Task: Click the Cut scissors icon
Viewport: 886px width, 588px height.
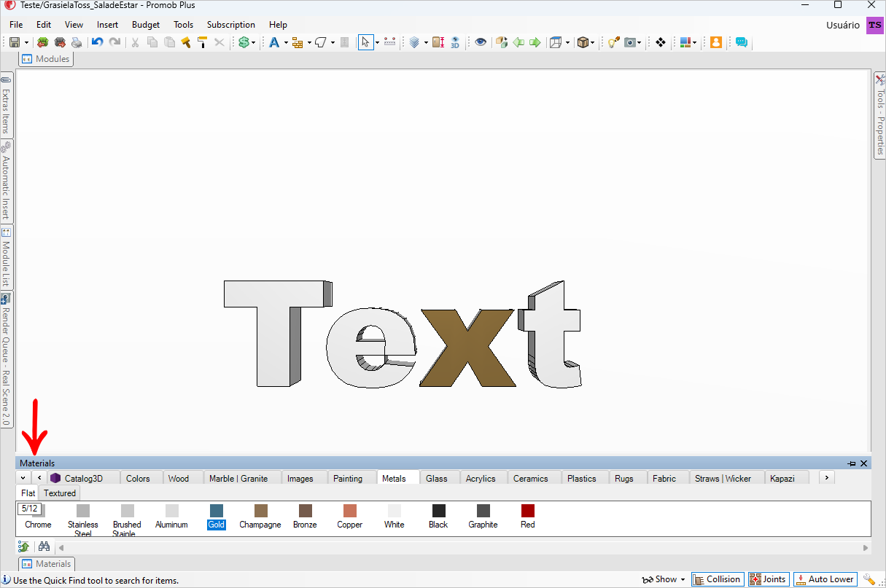Action: tap(134, 42)
